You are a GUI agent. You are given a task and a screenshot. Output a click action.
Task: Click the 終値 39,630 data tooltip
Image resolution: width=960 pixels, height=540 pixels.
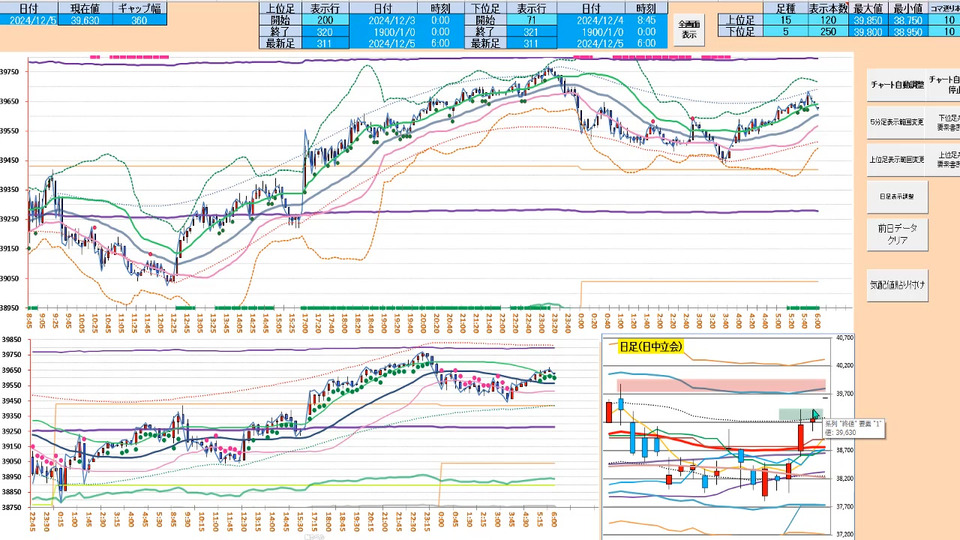pos(853,428)
